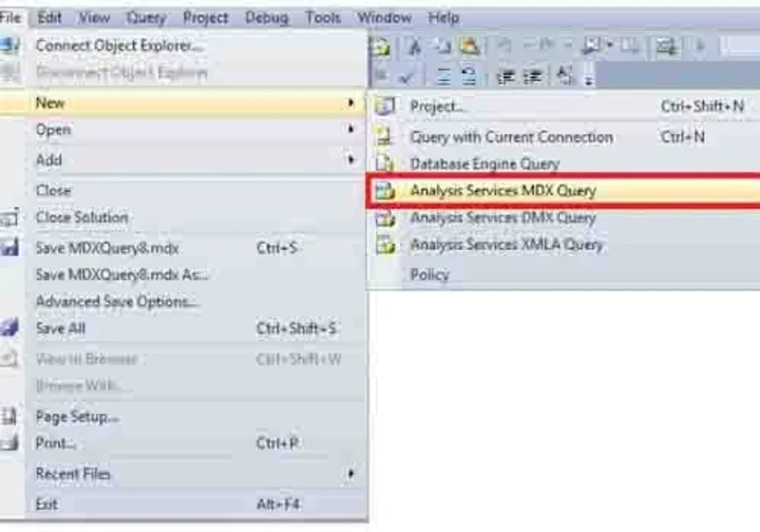Click the Connect Object Explorer icon
Image resolution: width=760 pixels, height=532 pixels.
tap(9, 46)
